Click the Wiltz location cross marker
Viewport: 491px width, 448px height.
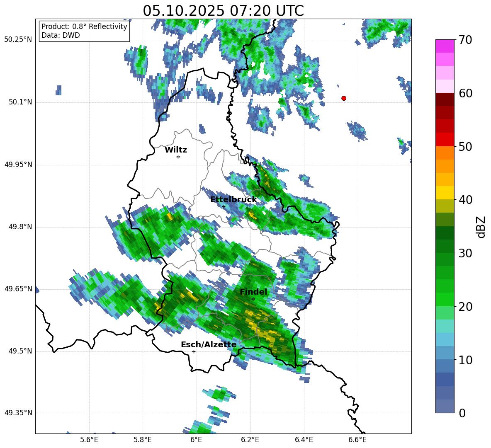tap(178, 157)
